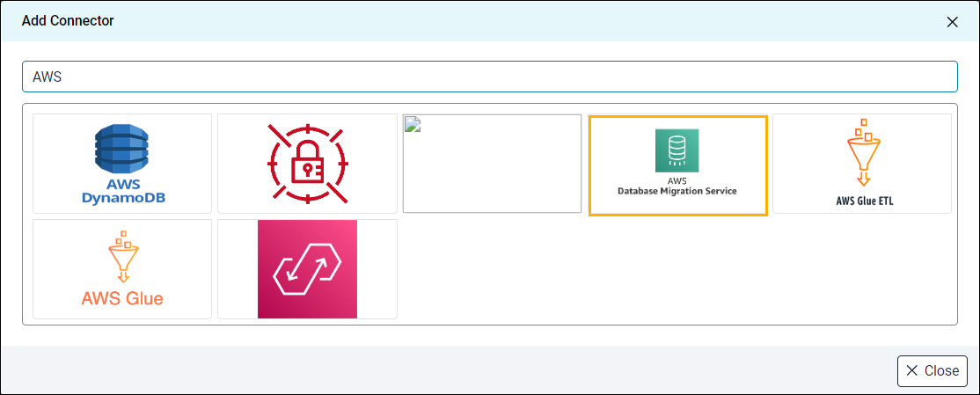Select the AWS DynamoDB connector tile

[x=122, y=164]
